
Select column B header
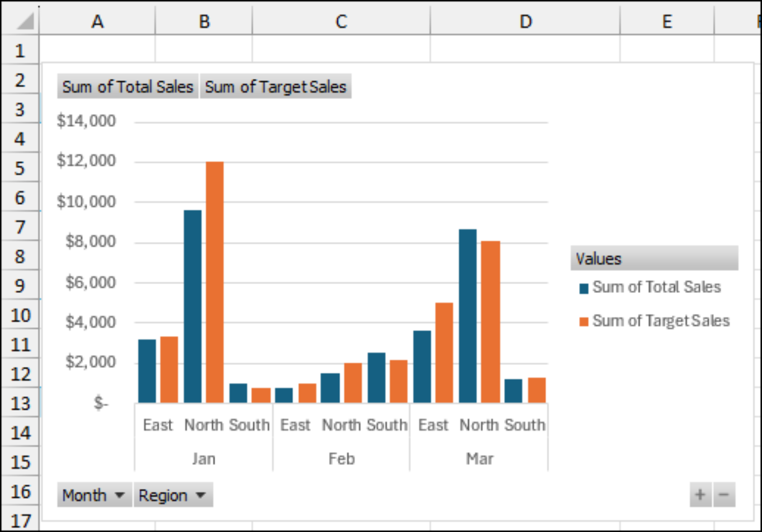click(x=204, y=21)
